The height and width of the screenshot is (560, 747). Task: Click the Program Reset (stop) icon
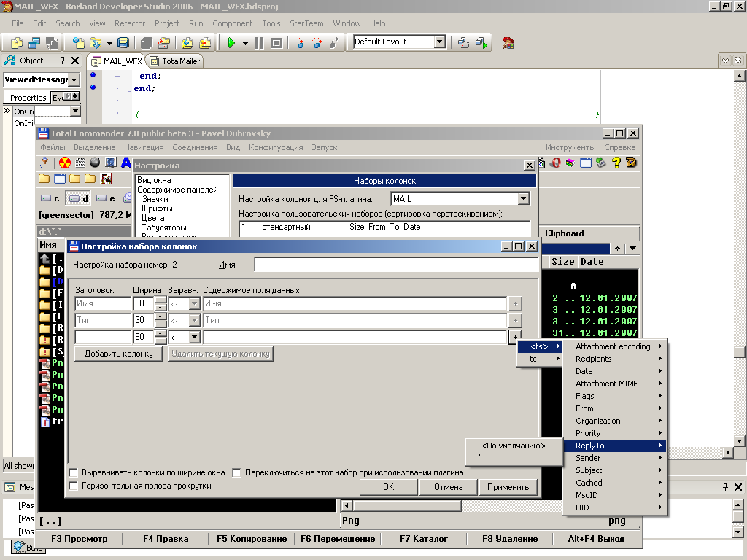[276, 43]
